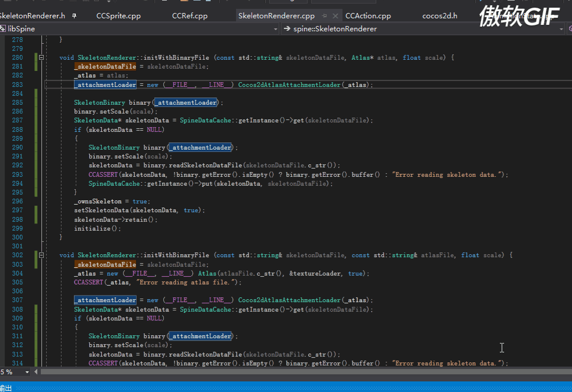Close the SkeletonRenderer.cpp tab
This screenshot has width=572, height=392.
(x=335, y=16)
